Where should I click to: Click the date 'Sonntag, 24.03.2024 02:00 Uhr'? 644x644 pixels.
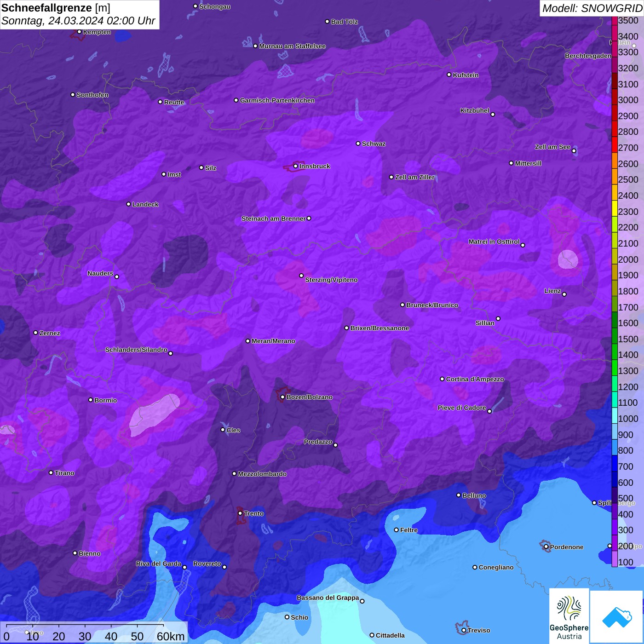[x=78, y=21]
